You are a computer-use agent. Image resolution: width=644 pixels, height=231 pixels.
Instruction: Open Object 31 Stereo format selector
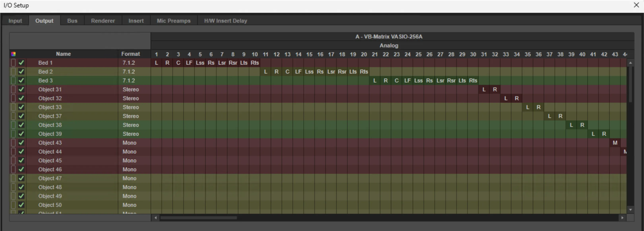(135, 89)
